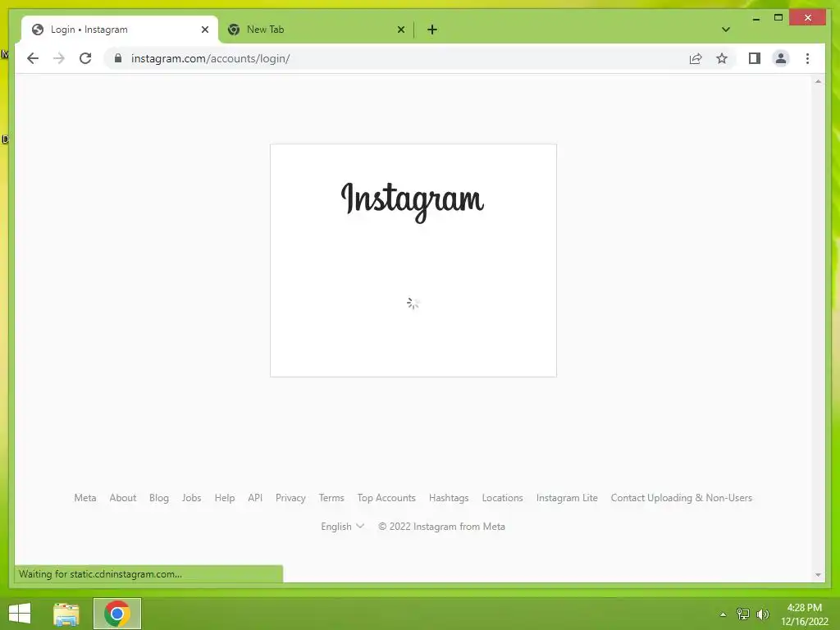Minimize the Chrome window
The height and width of the screenshot is (630, 840).
coord(756,19)
